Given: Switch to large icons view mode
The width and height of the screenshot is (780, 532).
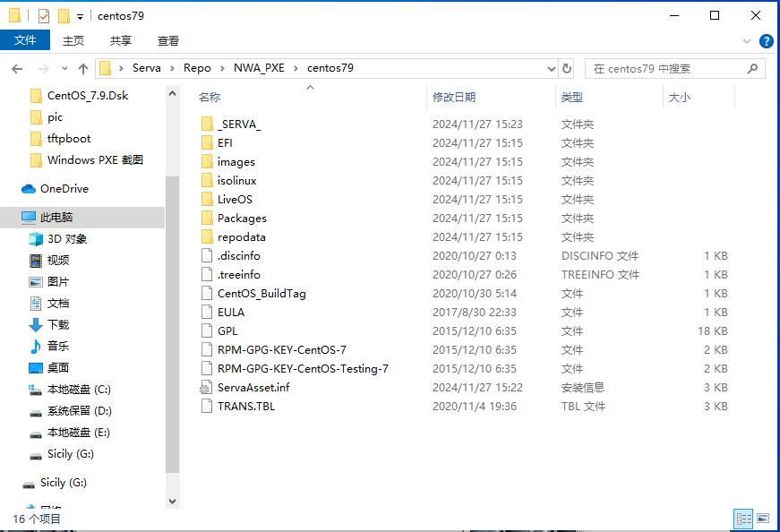Looking at the screenshot, I should tap(763, 519).
